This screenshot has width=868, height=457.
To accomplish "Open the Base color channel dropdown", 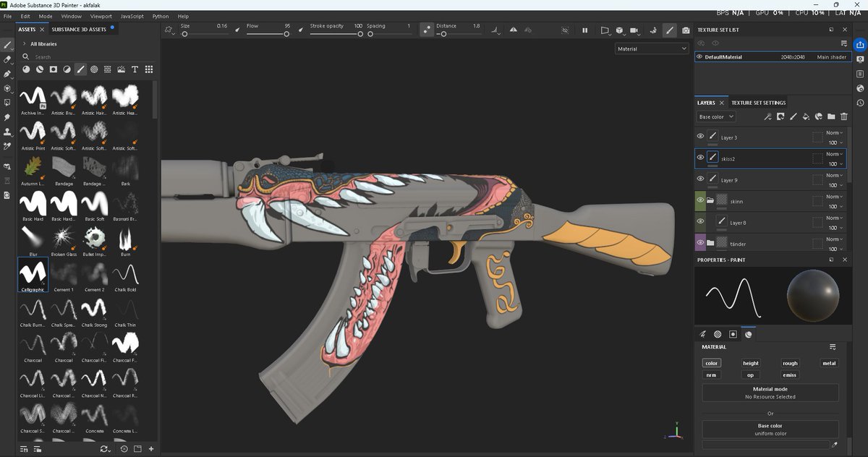I will [x=716, y=116].
